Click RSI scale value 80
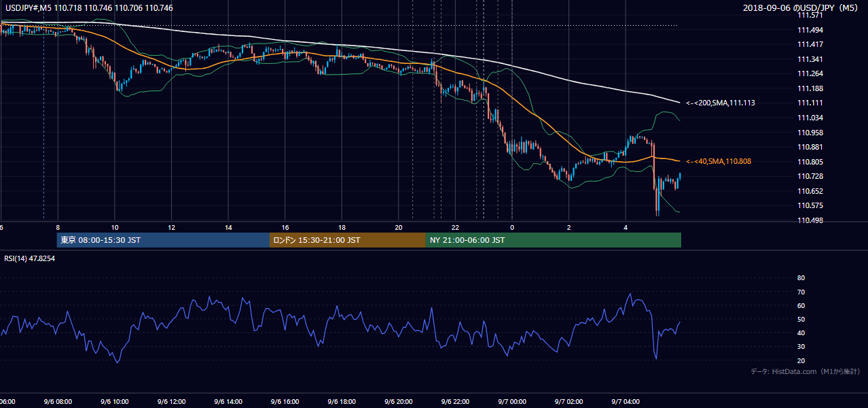This screenshot has width=868, height=408. click(x=801, y=278)
